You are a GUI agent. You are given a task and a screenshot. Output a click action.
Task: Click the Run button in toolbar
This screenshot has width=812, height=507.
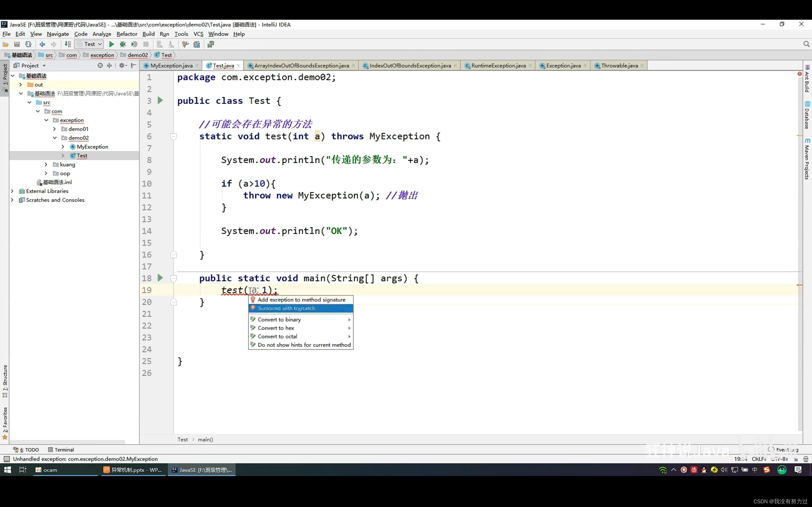pyautogui.click(x=112, y=45)
